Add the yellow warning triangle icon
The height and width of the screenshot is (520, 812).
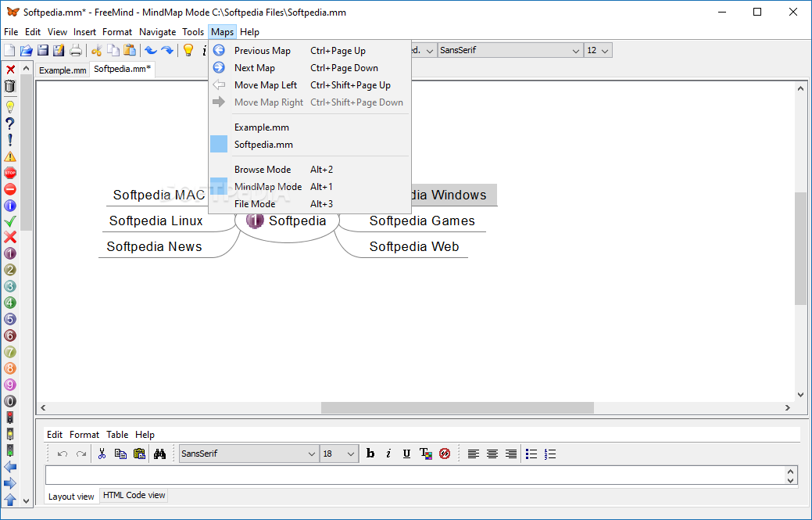tap(10, 156)
